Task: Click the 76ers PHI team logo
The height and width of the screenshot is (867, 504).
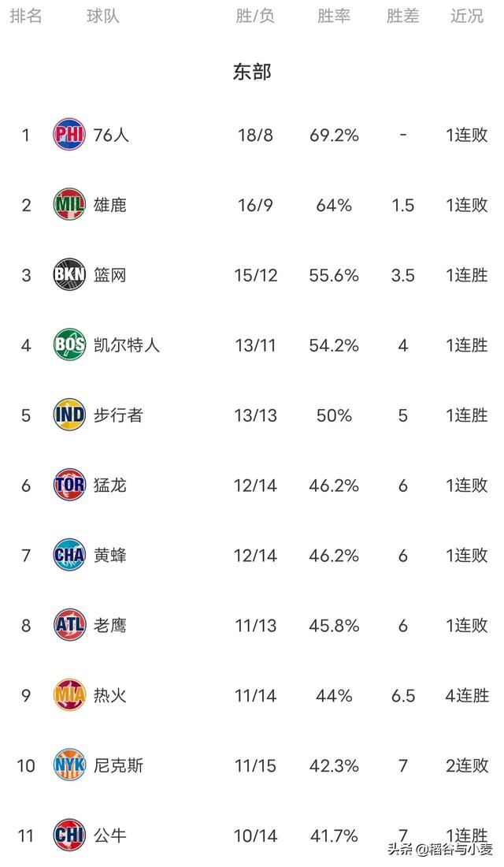Action: [69, 135]
